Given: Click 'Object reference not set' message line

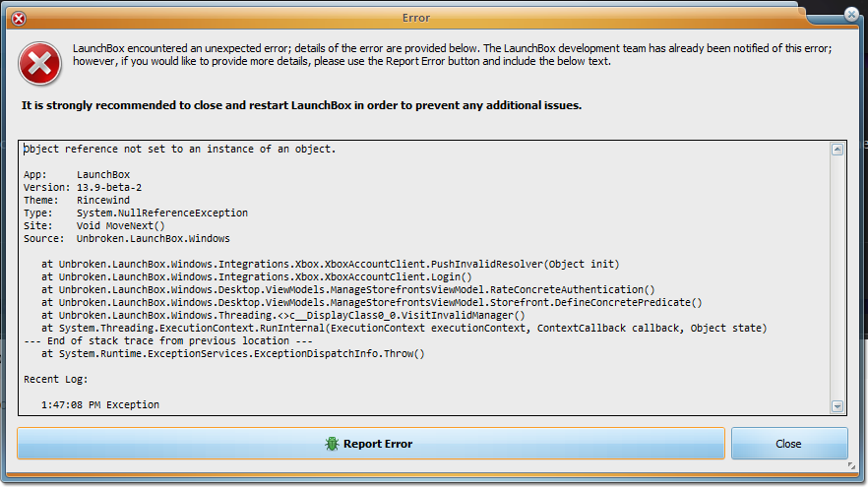Looking at the screenshot, I should [x=179, y=149].
